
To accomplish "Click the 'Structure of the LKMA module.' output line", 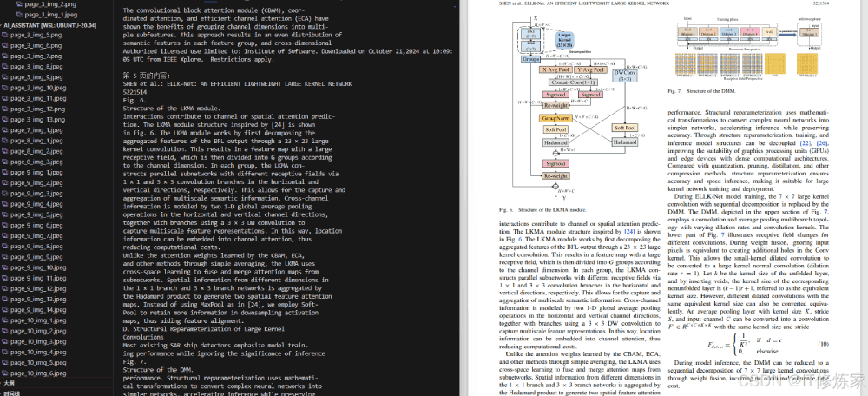I will [171, 109].
